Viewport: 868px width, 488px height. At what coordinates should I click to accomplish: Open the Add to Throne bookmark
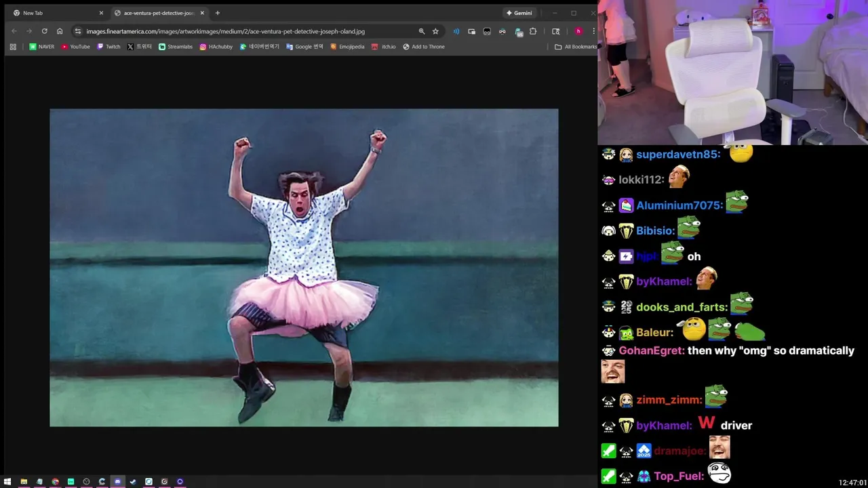click(x=424, y=47)
